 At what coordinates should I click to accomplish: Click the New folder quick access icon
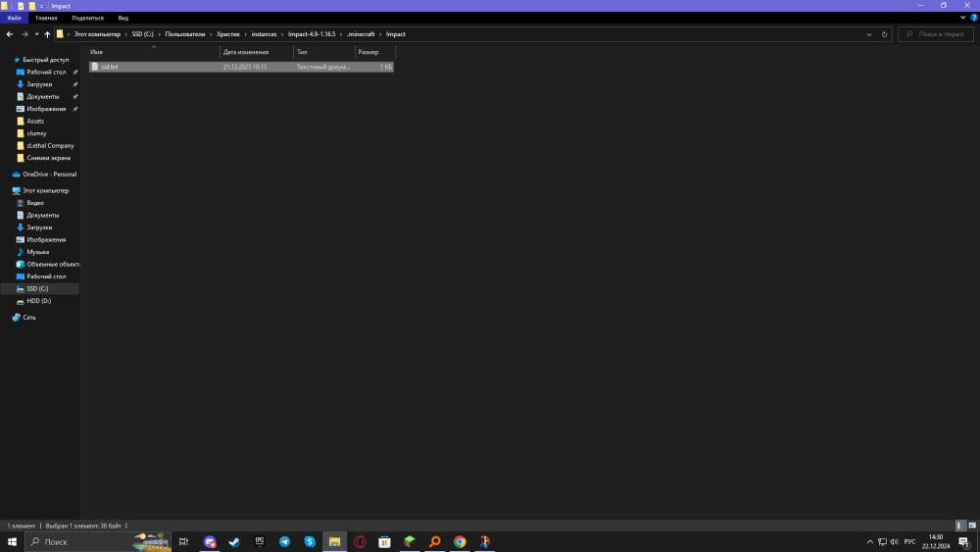click(x=32, y=6)
